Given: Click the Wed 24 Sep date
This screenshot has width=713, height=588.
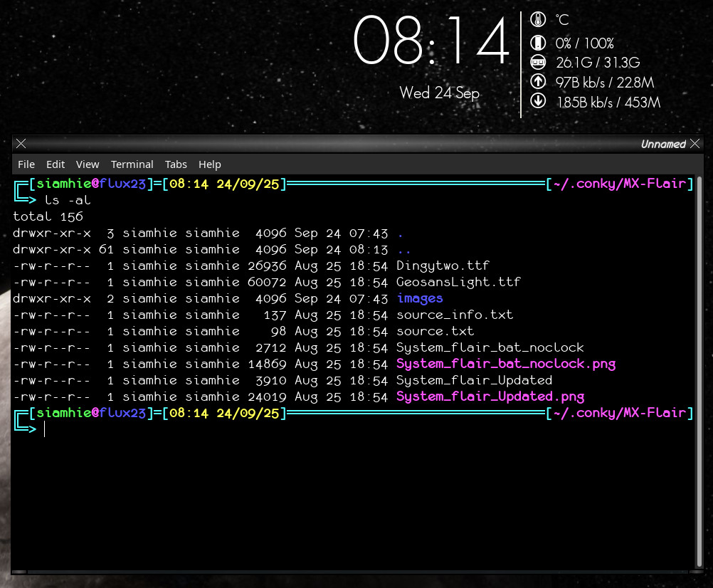Looking at the screenshot, I should 439,93.
